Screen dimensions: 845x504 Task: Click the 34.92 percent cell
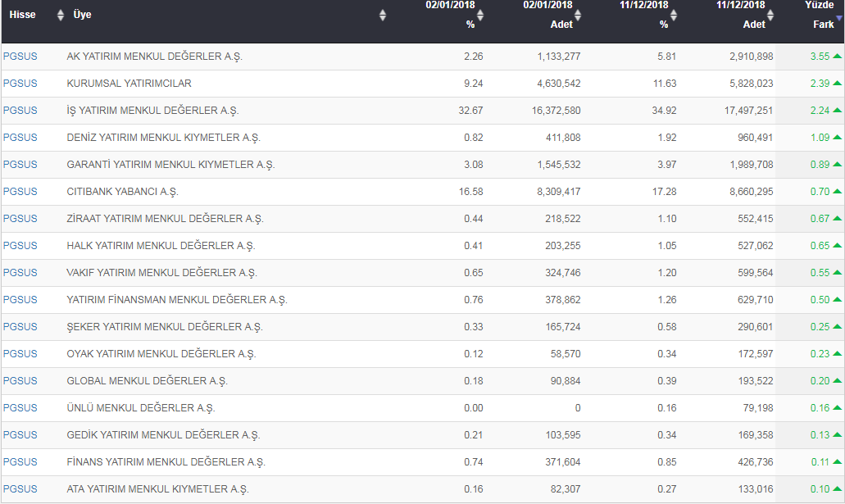664,111
